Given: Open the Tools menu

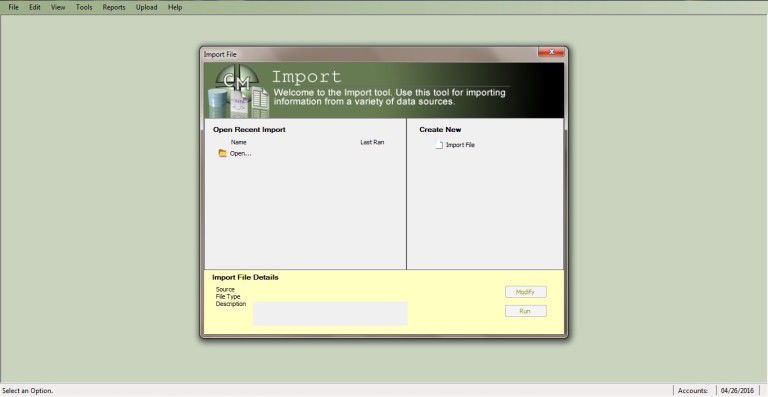Looking at the screenshot, I should (x=84, y=7).
